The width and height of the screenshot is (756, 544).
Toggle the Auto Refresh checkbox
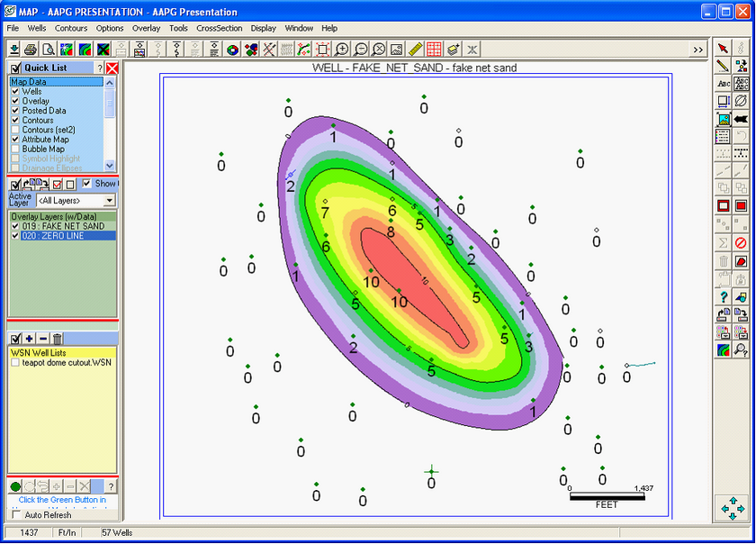[x=15, y=515]
